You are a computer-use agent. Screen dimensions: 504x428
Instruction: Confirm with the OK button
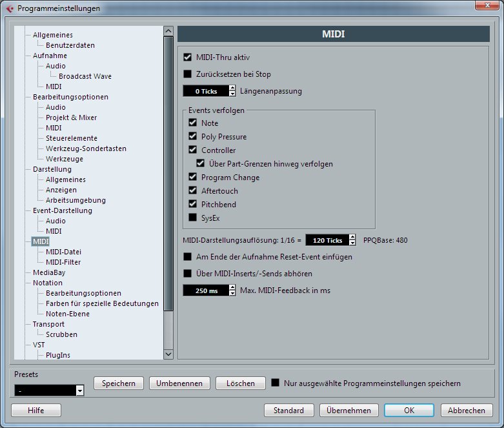pos(409,411)
